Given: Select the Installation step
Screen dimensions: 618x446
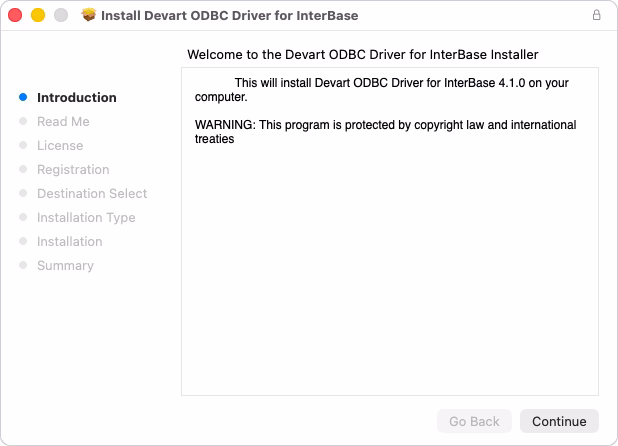Looking at the screenshot, I should click(69, 242).
